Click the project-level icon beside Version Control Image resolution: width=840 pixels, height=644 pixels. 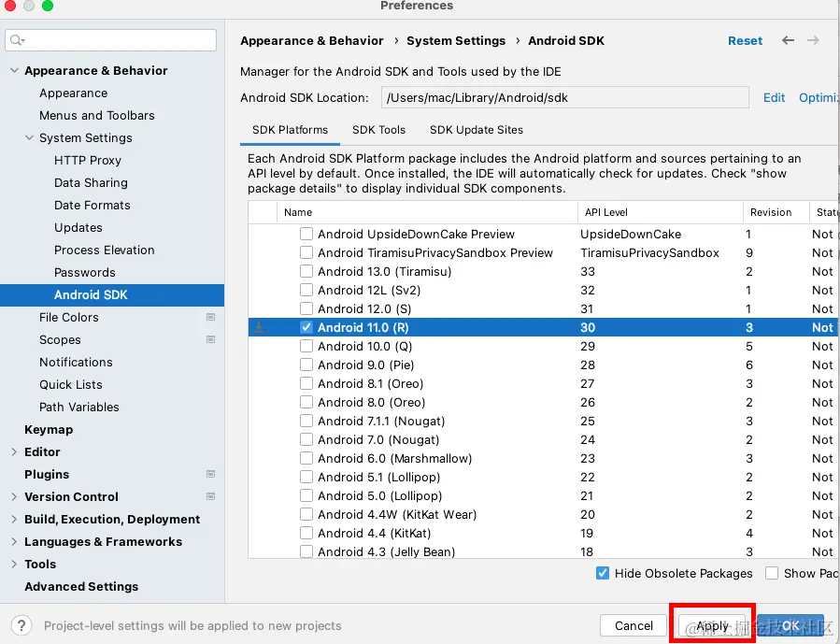[210, 497]
